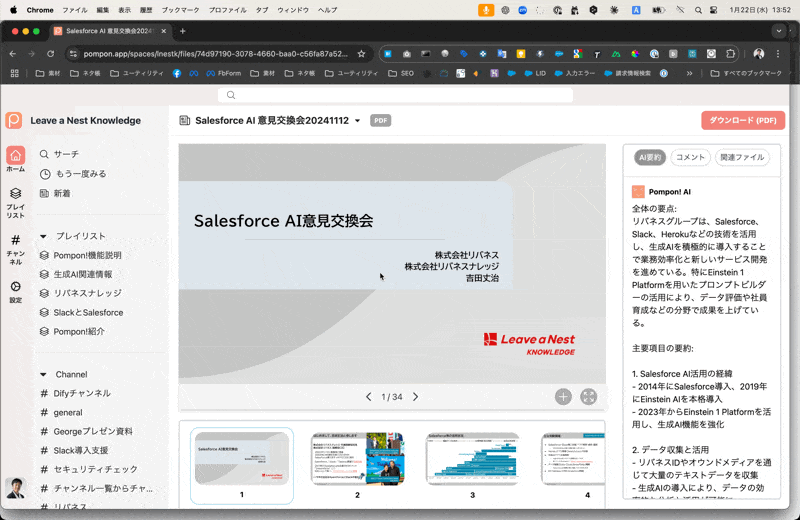800x520 pixels.
Task: Switch to the コメント tab
Action: tap(690, 158)
